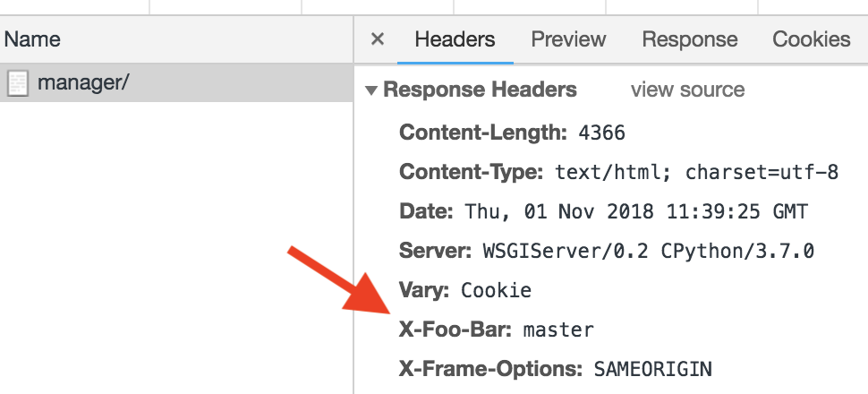Click the SAMEORIGIN header value
This screenshot has width=868, height=394.
[653, 369]
